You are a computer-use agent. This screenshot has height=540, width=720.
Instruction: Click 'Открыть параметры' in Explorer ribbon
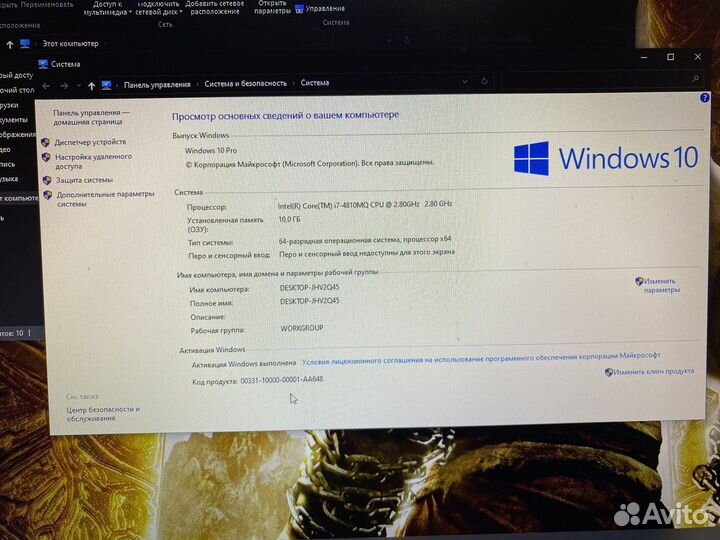[272, 7]
